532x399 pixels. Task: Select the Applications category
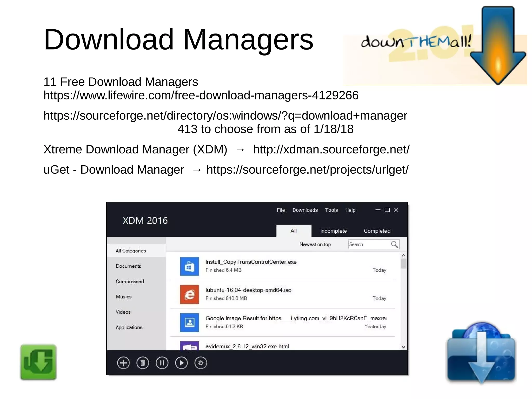click(x=129, y=327)
